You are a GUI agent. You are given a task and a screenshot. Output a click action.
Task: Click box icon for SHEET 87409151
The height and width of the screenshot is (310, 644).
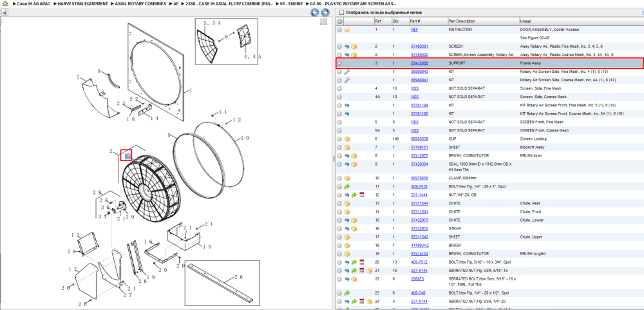click(347, 147)
